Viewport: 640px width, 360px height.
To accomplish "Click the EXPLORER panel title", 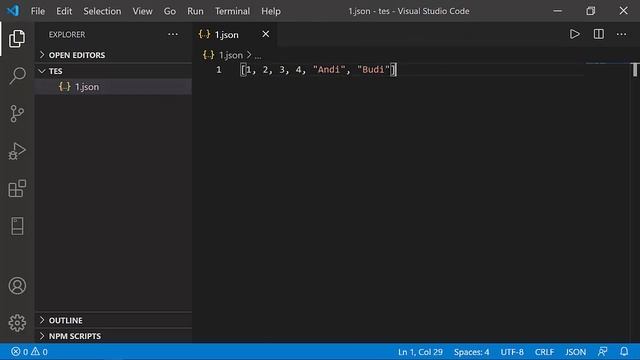I will click(67, 34).
